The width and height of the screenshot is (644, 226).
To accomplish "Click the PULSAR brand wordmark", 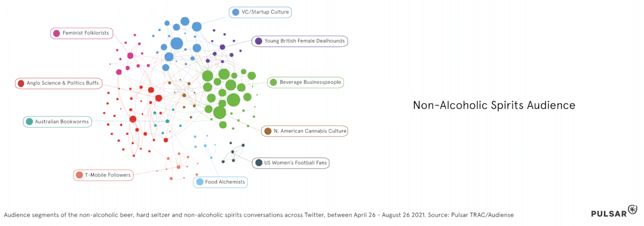I will tap(609, 214).
